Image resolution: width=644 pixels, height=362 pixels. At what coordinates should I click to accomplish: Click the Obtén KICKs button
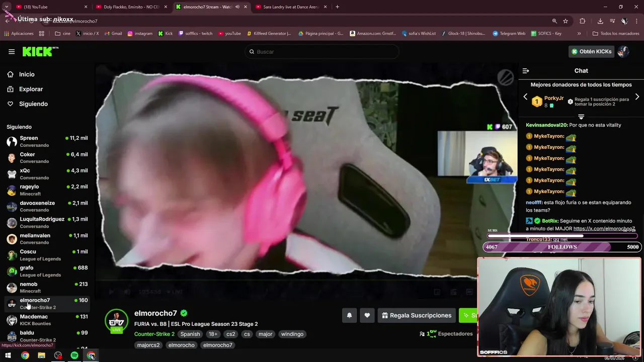tap(592, 51)
